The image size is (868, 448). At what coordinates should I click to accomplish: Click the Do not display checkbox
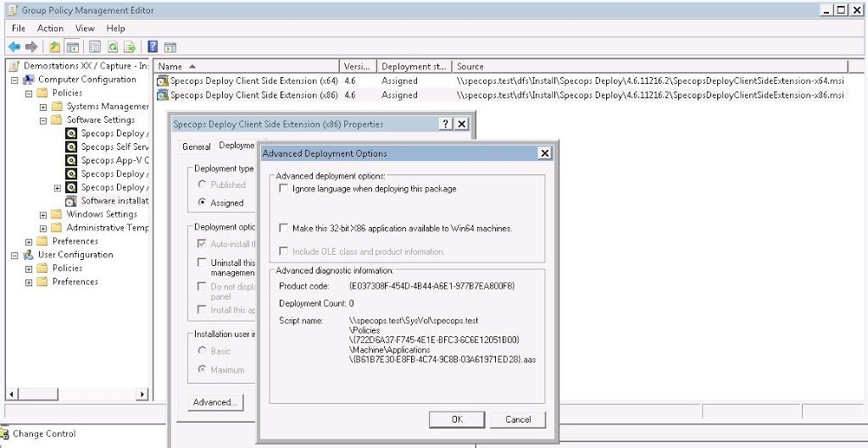[202, 286]
